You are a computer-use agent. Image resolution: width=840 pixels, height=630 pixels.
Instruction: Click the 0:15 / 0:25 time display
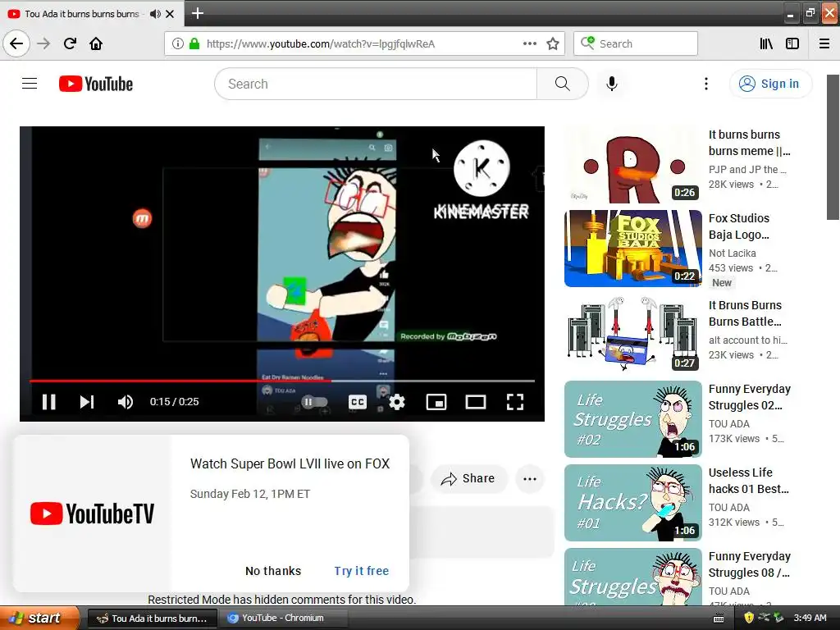pyautogui.click(x=174, y=402)
